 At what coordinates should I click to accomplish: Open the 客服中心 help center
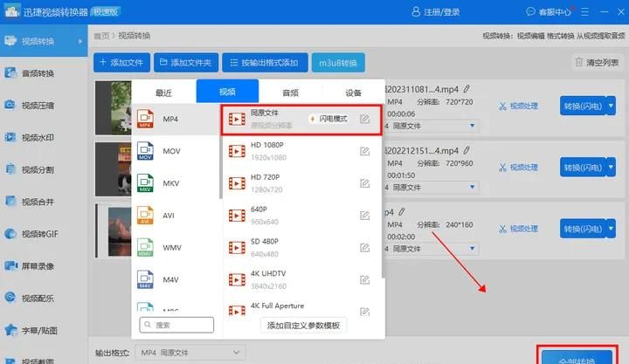(x=549, y=12)
